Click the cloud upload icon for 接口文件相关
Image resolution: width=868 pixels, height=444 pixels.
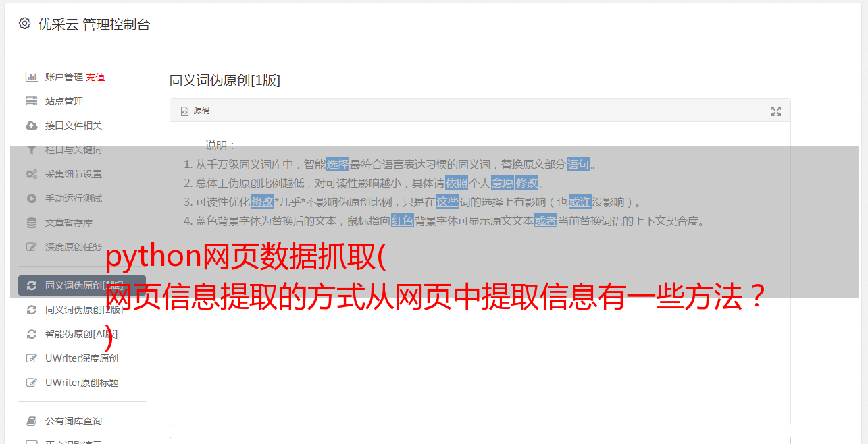(31, 126)
